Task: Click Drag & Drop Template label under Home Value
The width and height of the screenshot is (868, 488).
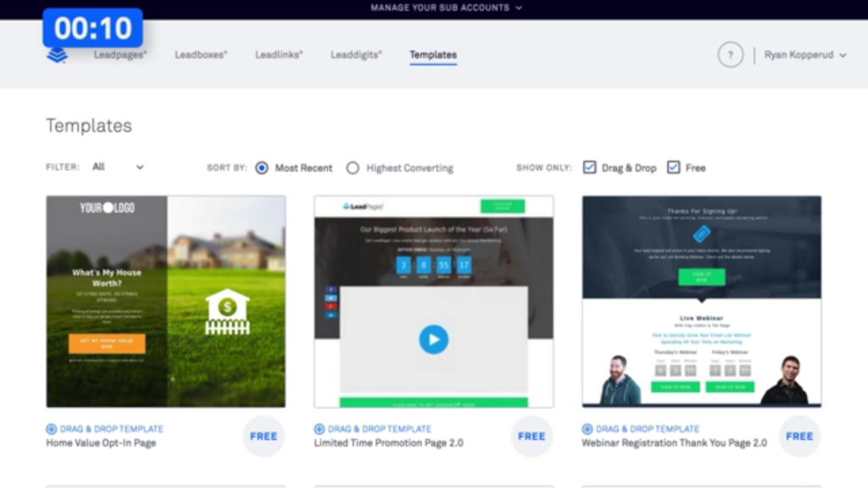Action: 111,429
